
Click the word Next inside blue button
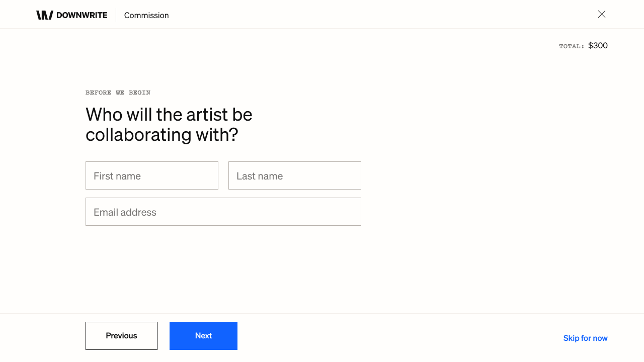point(203,336)
